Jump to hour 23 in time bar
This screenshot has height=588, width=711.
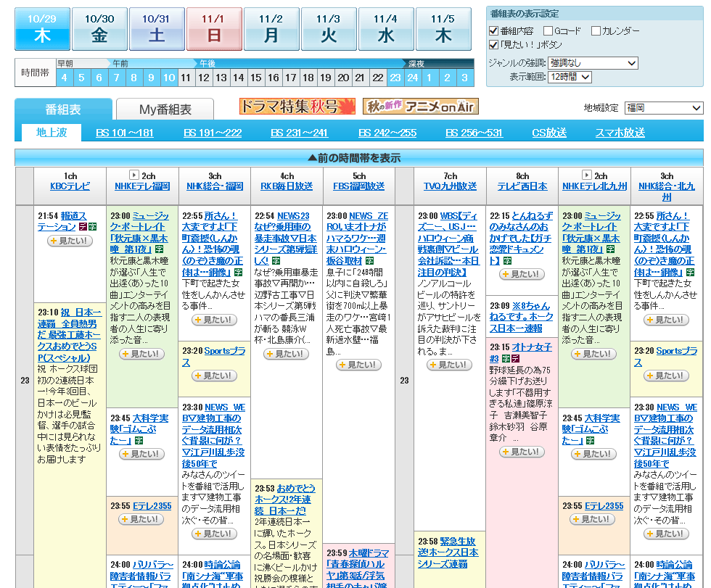point(395,78)
